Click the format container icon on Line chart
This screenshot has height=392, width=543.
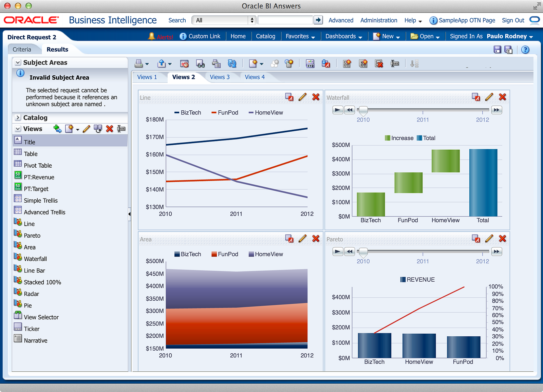click(289, 97)
